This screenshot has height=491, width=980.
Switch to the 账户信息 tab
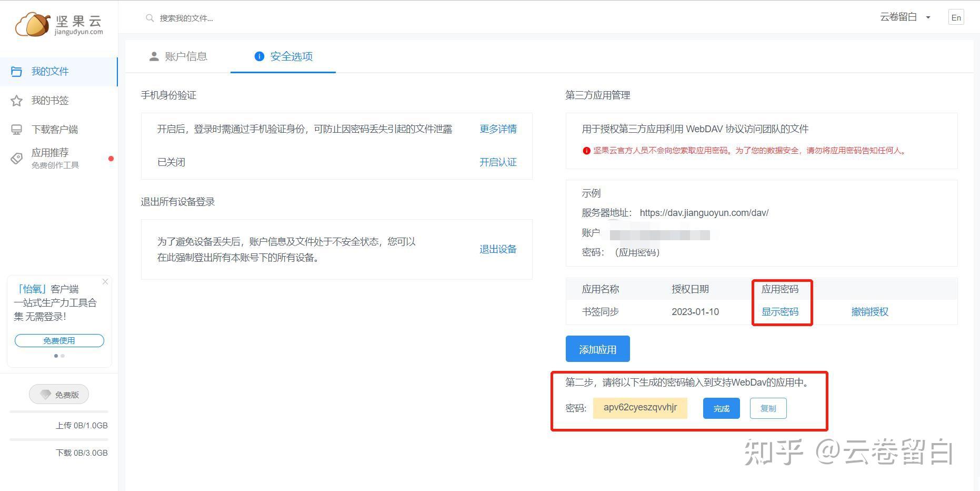pyautogui.click(x=178, y=56)
